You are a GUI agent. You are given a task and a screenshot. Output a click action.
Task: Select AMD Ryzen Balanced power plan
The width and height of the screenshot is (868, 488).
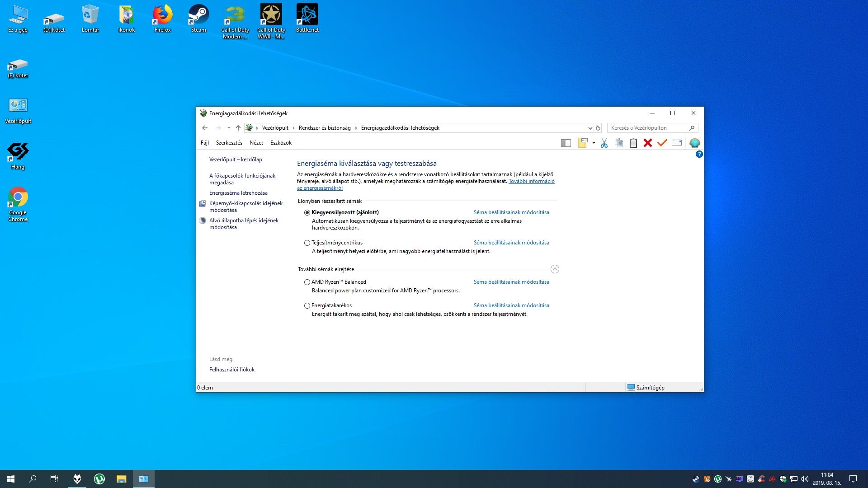[x=307, y=282]
